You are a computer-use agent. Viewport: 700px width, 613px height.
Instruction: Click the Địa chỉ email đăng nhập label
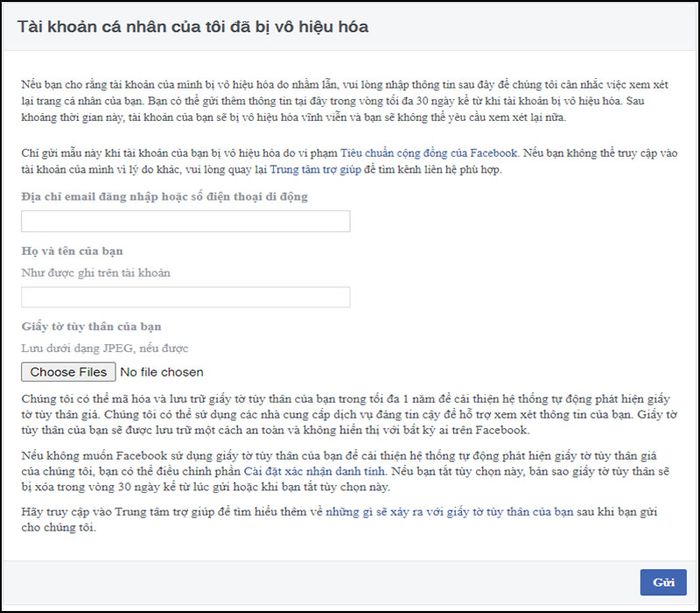click(164, 197)
